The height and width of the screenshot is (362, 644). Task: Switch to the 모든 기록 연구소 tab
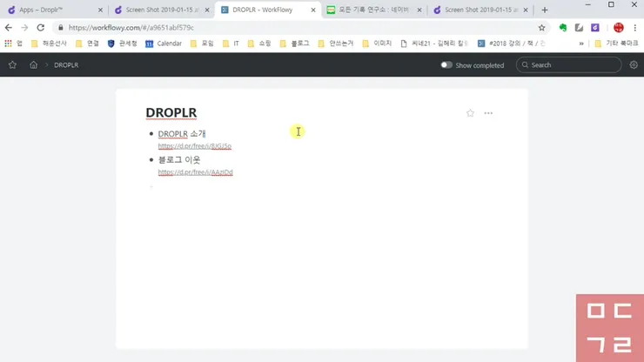click(x=373, y=10)
